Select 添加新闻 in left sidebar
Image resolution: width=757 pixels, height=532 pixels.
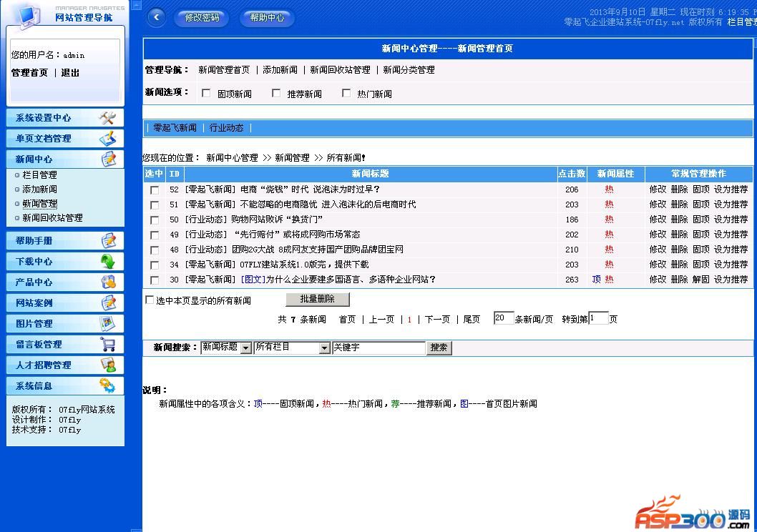pyautogui.click(x=39, y=189)
